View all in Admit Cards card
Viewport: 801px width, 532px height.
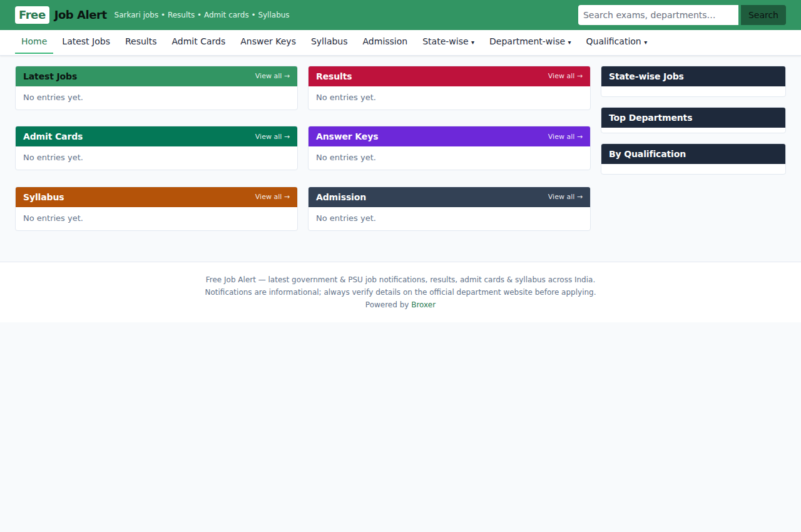coord(272,136)
